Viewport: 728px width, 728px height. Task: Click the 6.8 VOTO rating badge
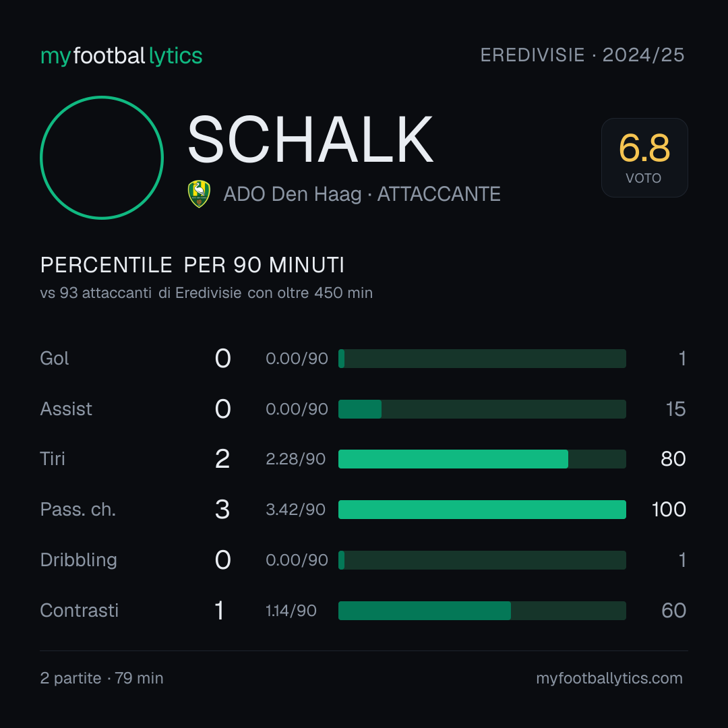644,157
